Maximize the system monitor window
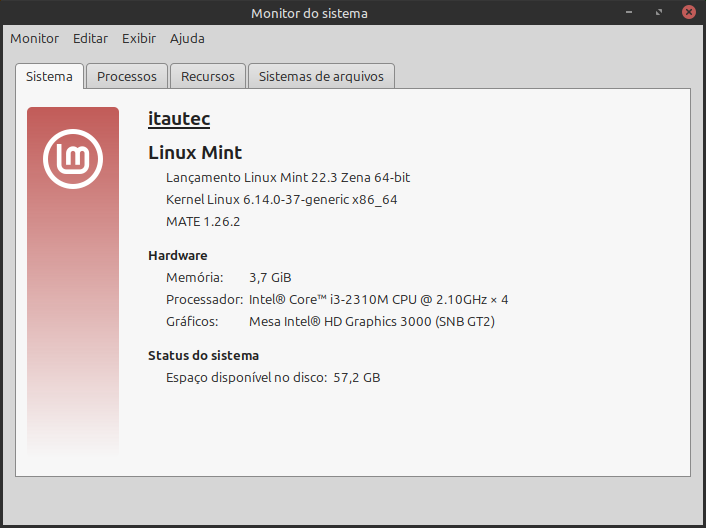706x528 pixels. point(659,13)
